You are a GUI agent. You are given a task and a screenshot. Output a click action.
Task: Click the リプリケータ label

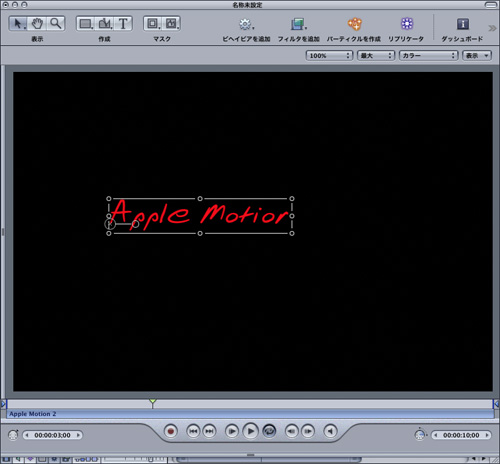pos(406,39)
